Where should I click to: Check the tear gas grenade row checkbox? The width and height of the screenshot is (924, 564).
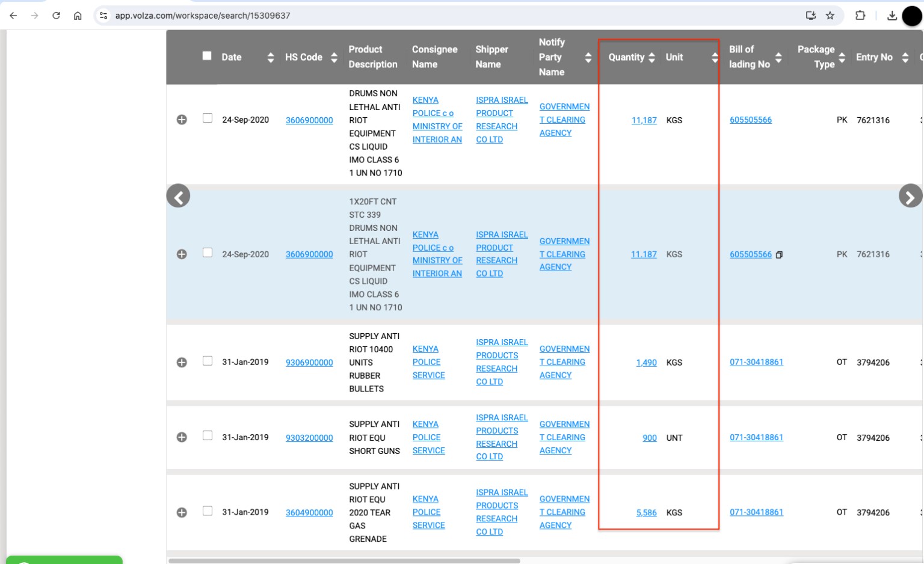208,510
